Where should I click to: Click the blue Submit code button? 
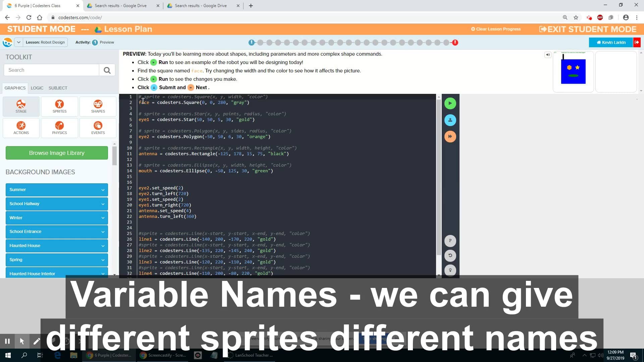point(450,120)
